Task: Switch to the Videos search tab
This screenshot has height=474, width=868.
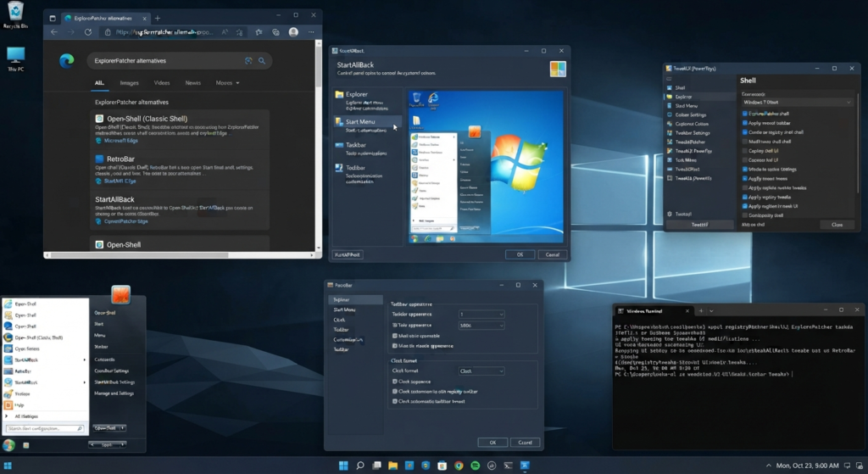Action: [x=162, y=83]
